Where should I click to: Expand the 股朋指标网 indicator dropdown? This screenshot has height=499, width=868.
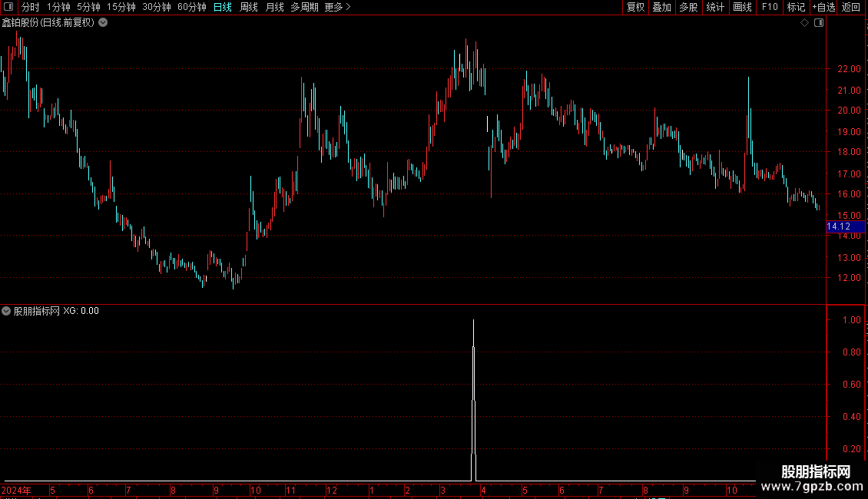6,311
